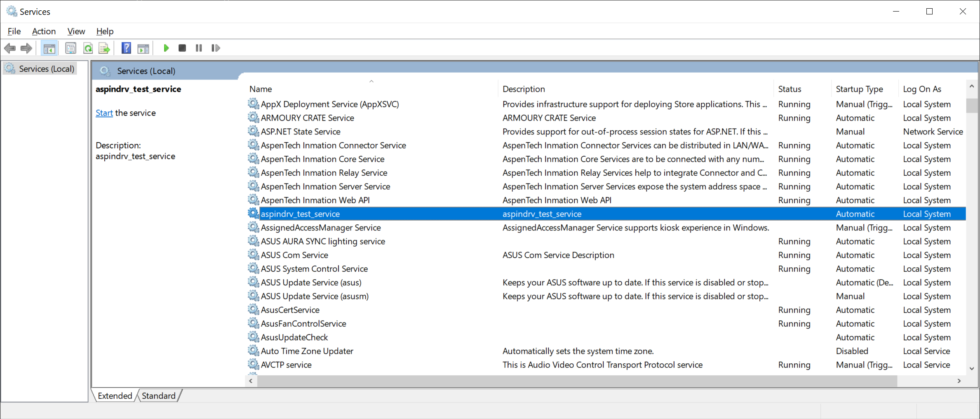Toggle Show/Hide Action Pane icon
This screenshot has width=980, height=419.
coord(143,48)
